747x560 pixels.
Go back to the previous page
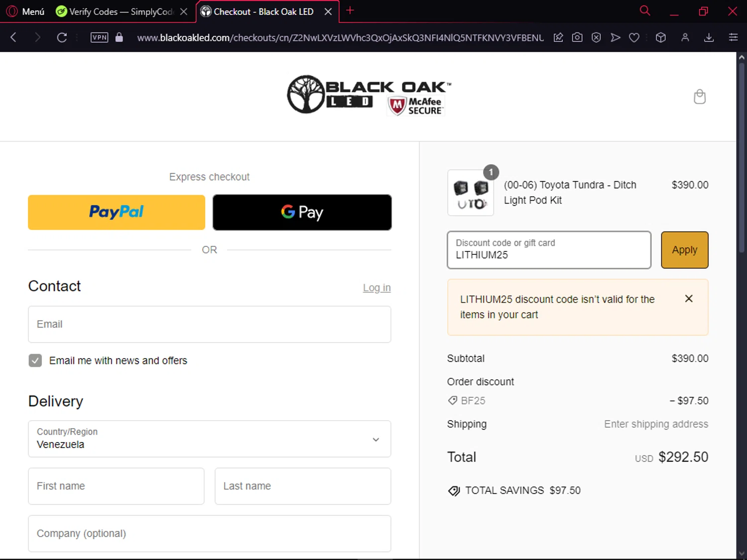click(x=13, y=37)
